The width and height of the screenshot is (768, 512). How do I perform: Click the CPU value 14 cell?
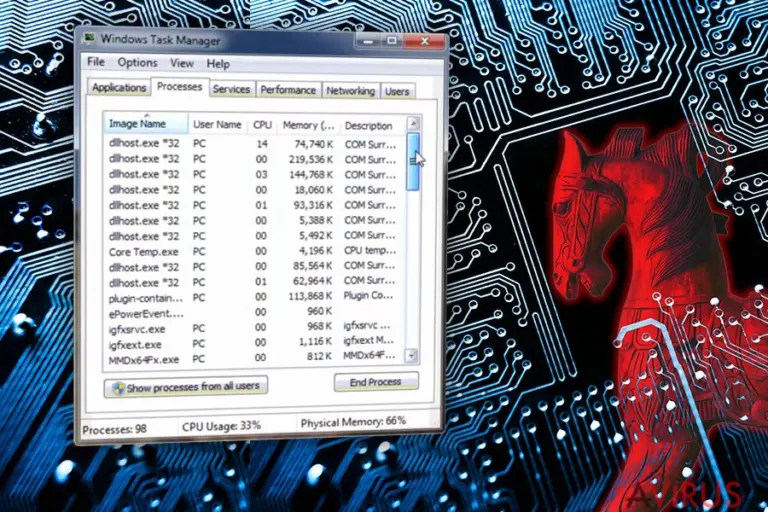(262, 144)
